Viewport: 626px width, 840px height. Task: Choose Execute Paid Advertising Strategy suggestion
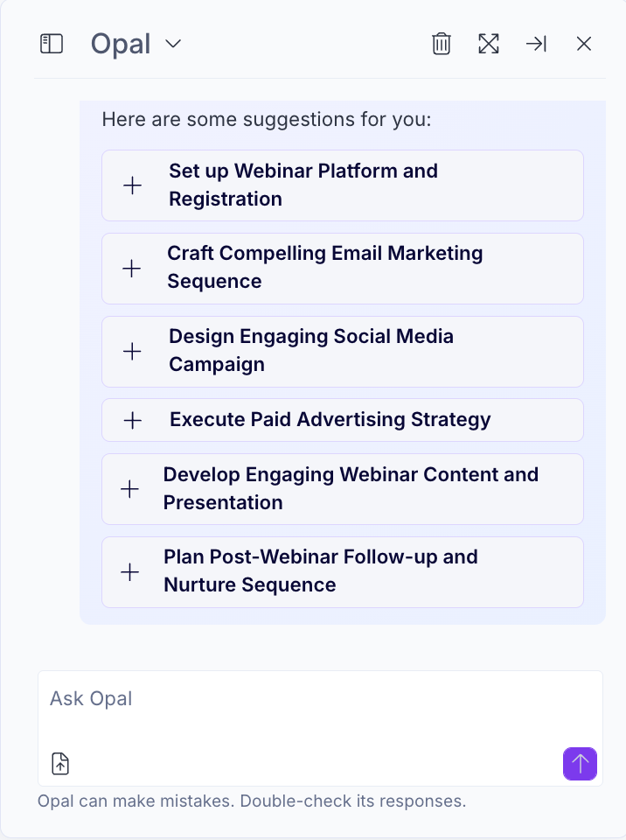(x=343, y=420)
